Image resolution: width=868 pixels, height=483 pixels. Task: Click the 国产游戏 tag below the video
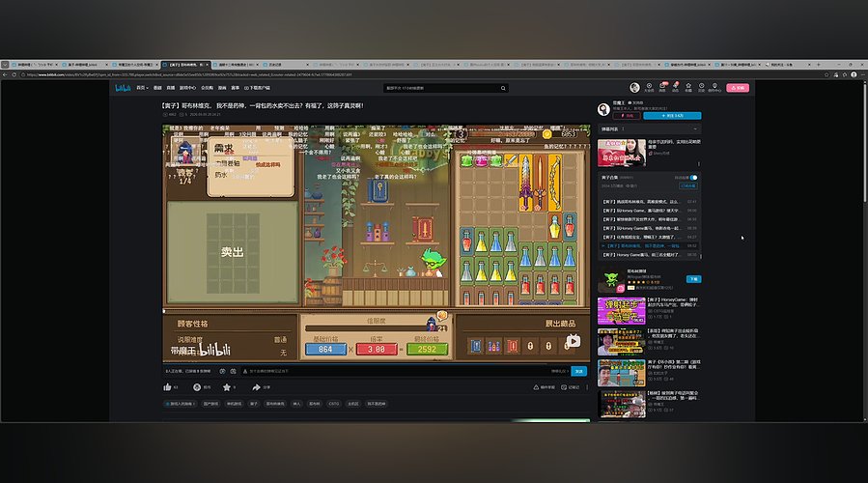[x=210, y=404]
